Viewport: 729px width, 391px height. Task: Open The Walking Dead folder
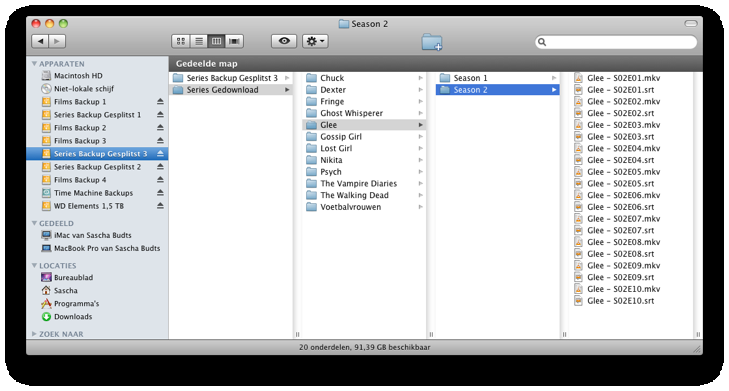[364, 195]
